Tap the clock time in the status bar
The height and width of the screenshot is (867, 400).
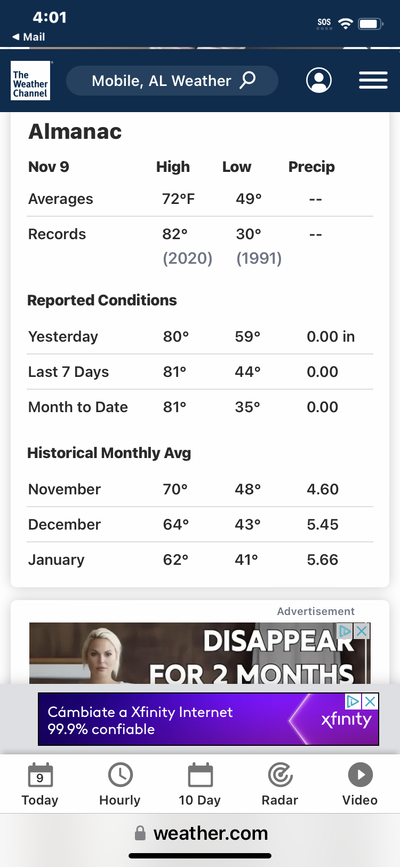(49, 17)
